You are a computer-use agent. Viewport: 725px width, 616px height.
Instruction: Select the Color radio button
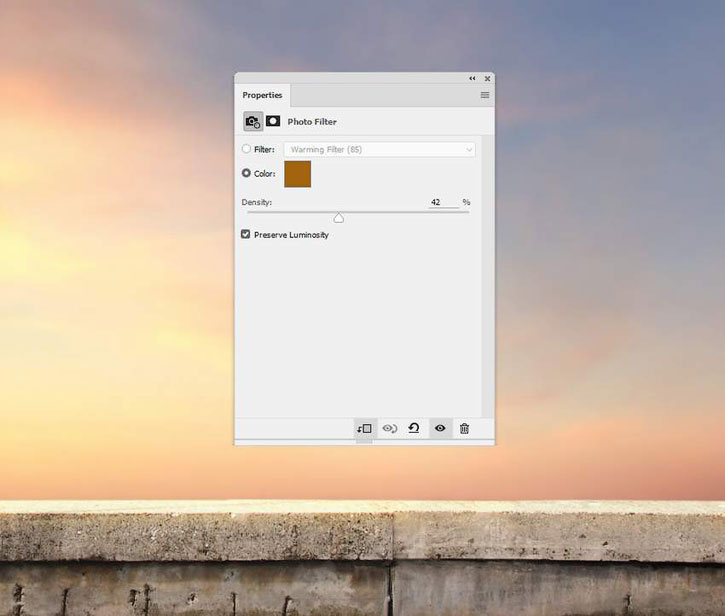(246, 173)
